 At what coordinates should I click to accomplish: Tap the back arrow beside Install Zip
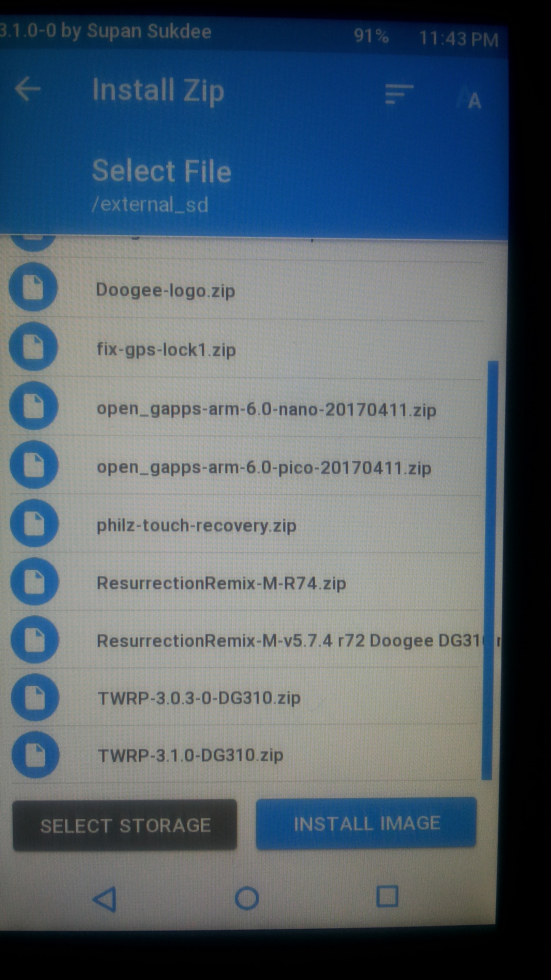click(27, 89)
